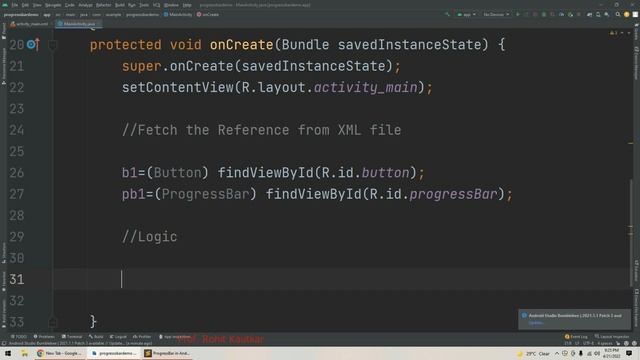Click the Make Project hammer icon
The height and width of the screenshot is (360, 640).
447,15
